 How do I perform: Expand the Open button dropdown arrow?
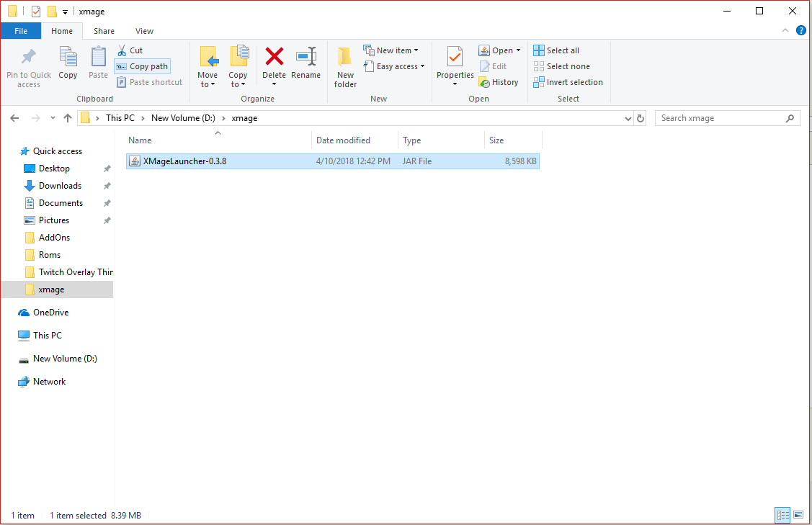point(518,50)
